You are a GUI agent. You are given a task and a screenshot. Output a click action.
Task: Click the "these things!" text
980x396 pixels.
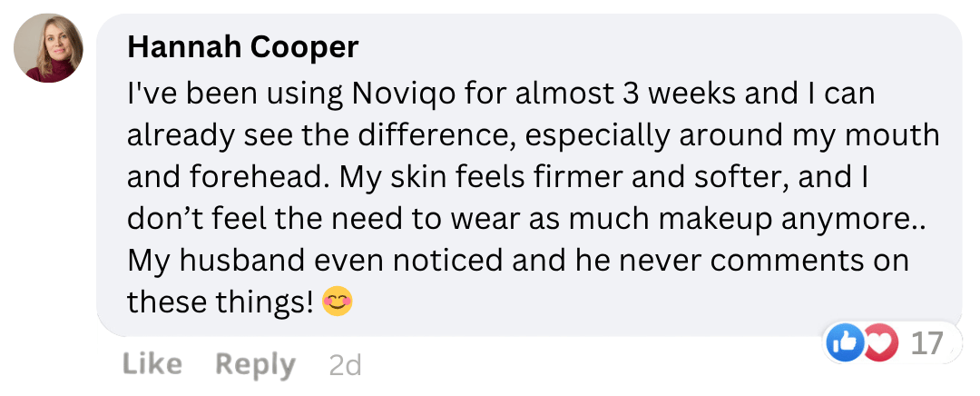220,302
